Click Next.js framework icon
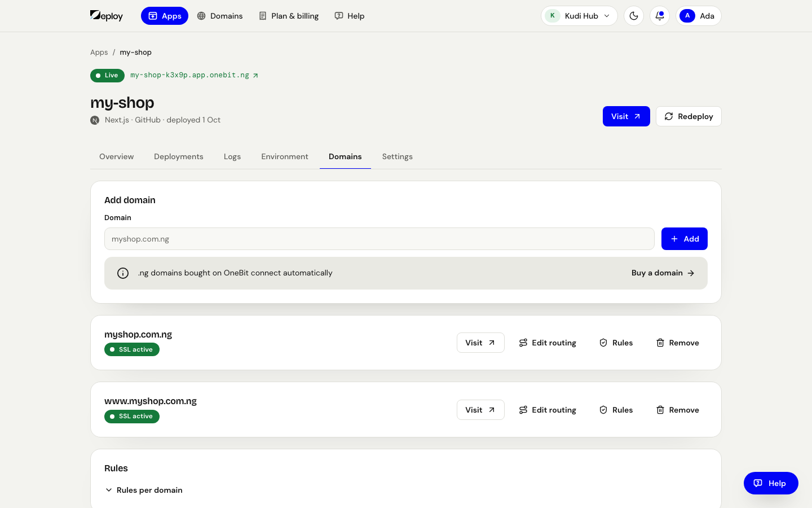 (x=95, y=120)
